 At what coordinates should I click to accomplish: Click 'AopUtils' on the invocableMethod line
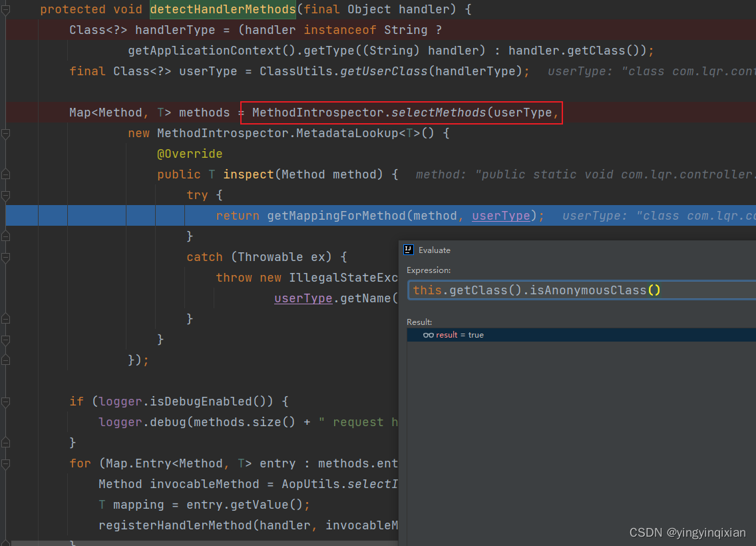[311, 484]
